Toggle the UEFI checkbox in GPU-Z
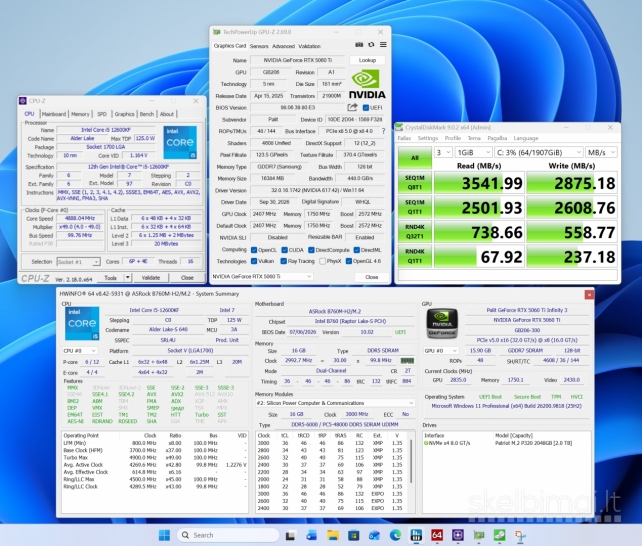Screen dimensions: 642x546 click(366, 108)
